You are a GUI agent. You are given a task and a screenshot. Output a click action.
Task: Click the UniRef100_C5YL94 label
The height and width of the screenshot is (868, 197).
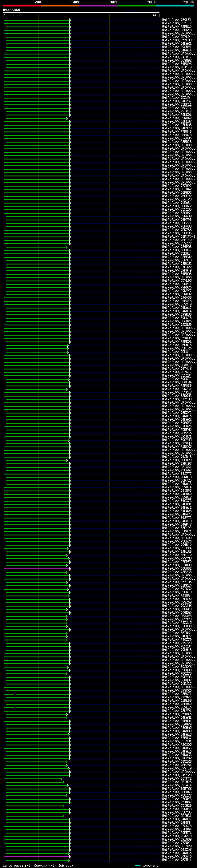coord(176,37)
